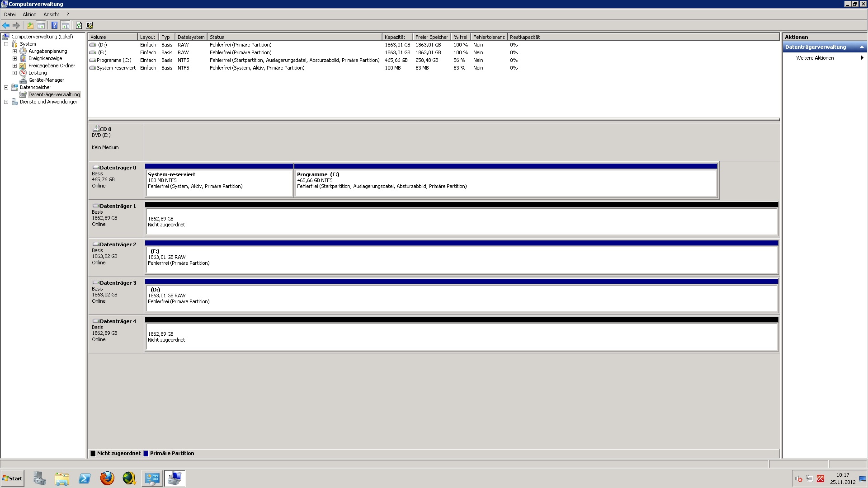Viewport: 868px width, 488px height.
Task: Collapse the Datenträgerverwaltung actions header
Action: click(x=861, y=47)
